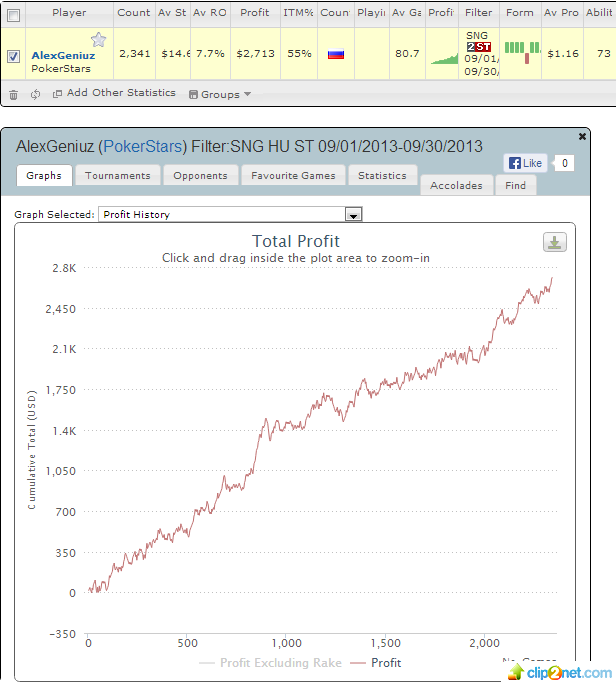This screenshot has height=683, width=616.
Task: Toggle the Profit legend entry
Action: [376, 663]
